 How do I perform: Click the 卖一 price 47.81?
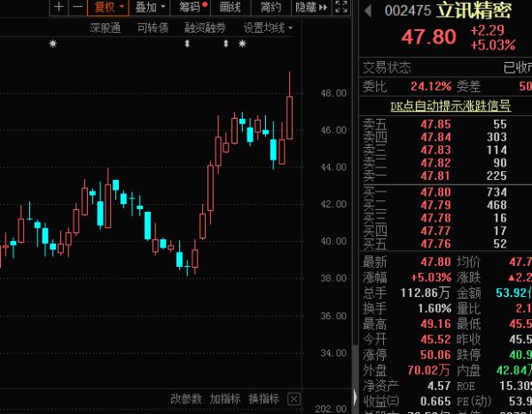(x=435, y=176)
